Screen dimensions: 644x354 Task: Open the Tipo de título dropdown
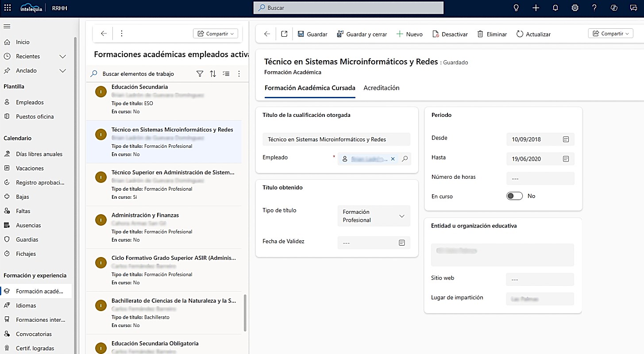pos(401,216)
